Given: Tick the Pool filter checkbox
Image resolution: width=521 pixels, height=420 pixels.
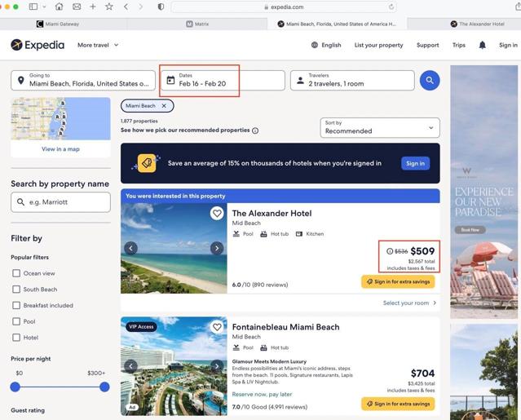Looking at the screenshot, I should 16,321.
